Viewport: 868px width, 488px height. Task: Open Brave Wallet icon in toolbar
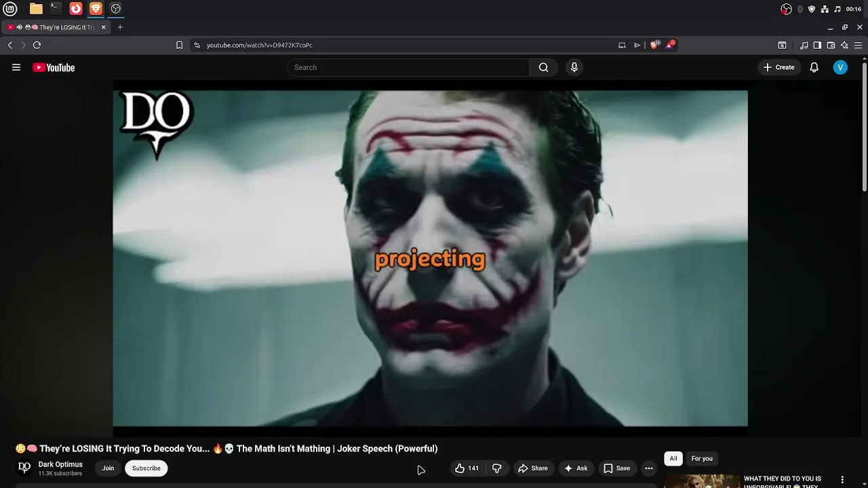(831, 45)
